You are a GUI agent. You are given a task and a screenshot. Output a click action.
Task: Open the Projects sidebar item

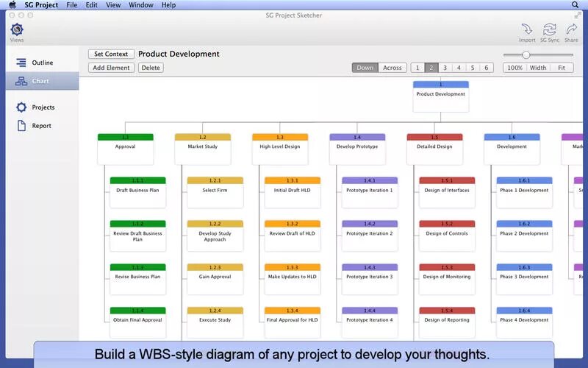coord(42,107)
